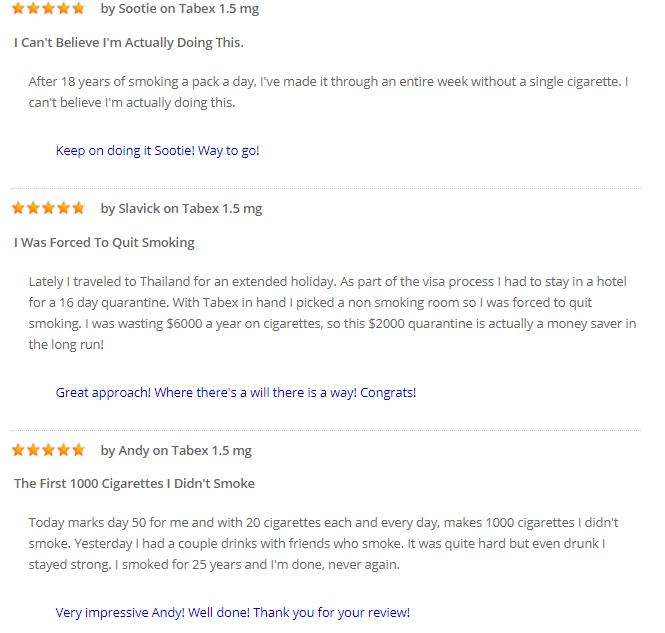The width and height of the screenshot is (665, 633).
Task: Click 'by Sootie on Tabex 1.5 mg' byline
Action: click(x=180, y=8)
